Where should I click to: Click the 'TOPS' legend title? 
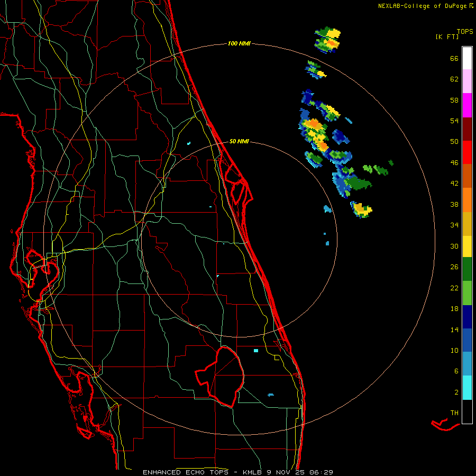click(x=465, y=31)
